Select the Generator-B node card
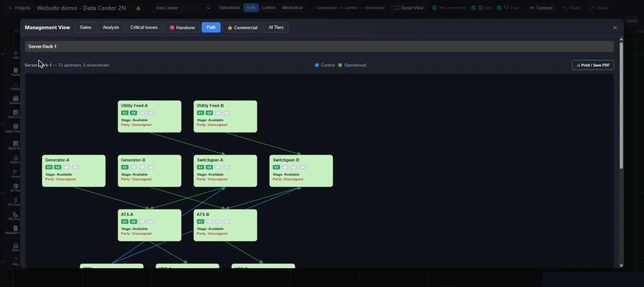 (149, 171)
